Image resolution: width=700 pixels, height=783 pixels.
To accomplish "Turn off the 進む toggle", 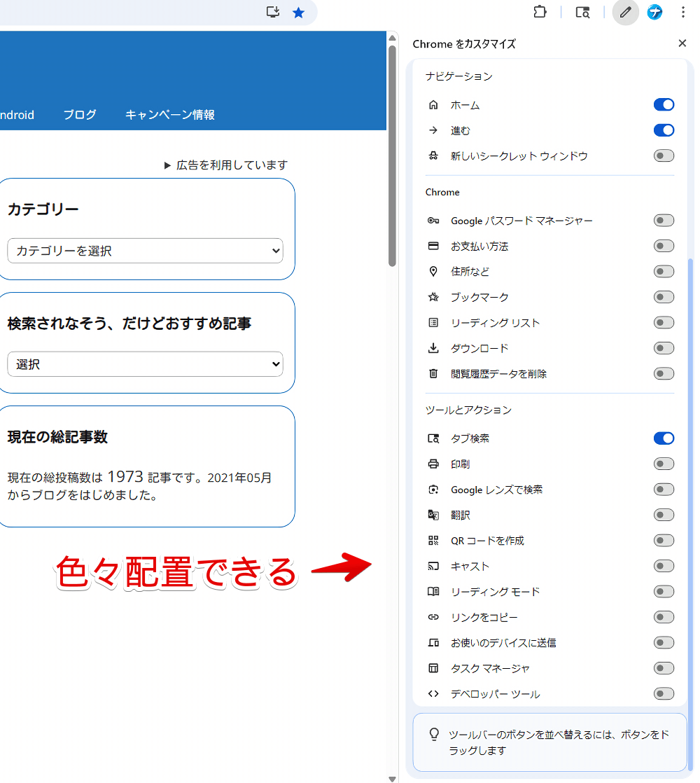I will [664, 130].
